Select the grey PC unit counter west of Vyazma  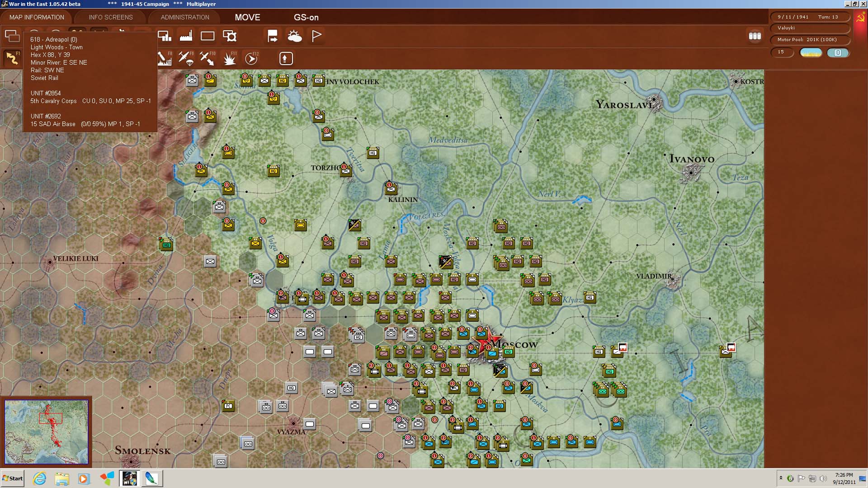click(228, 405)
